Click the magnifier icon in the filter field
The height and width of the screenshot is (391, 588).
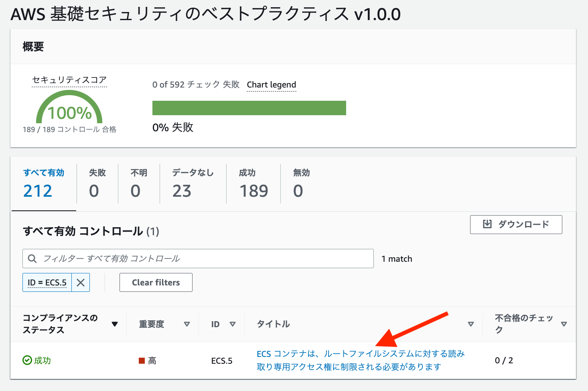[x=32, y=258]
